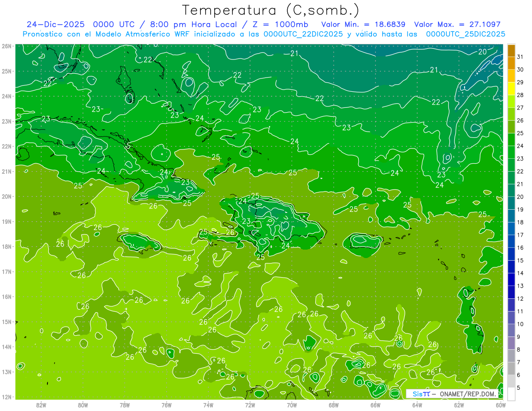Click the 74W longitude axis label

208,404
